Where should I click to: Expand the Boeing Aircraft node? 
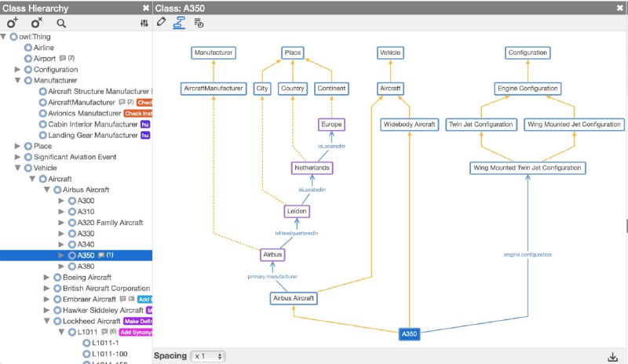pos(47,277)
